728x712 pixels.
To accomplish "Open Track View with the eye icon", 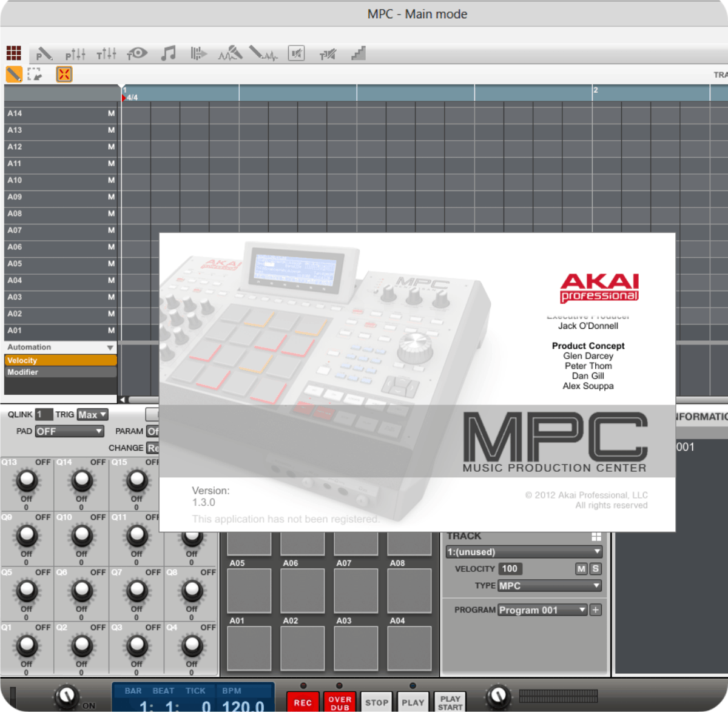I will click(x=138, y=53).
